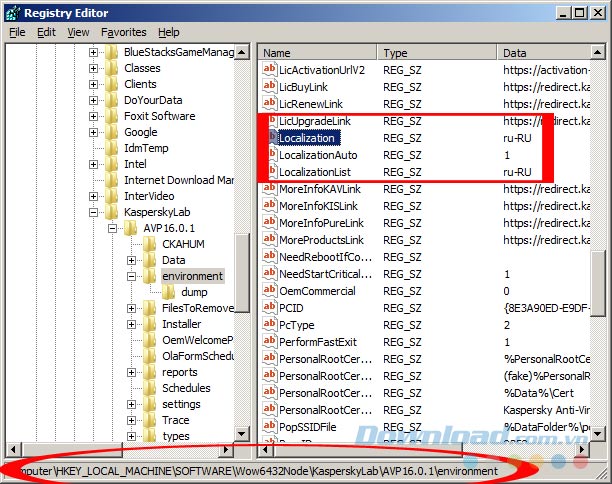Viewport: 612px width, 484px height.
Task: Click the Schedules folder icon
Action: 150,388
